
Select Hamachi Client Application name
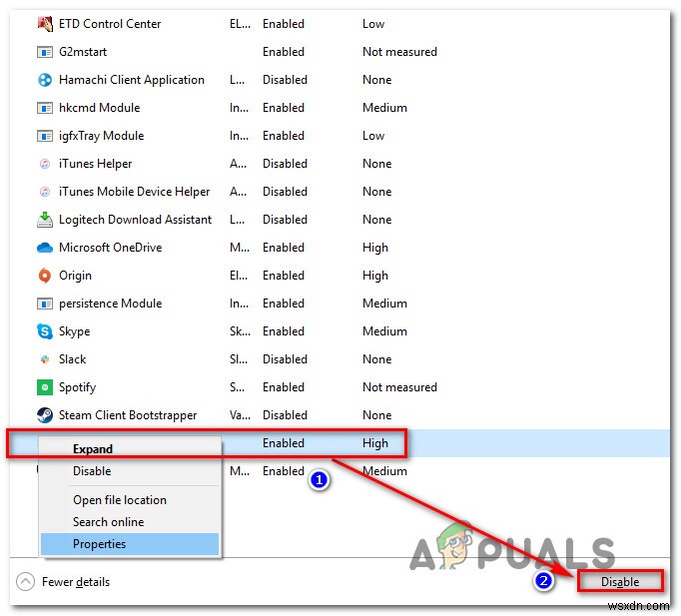[x=132, y=80]
